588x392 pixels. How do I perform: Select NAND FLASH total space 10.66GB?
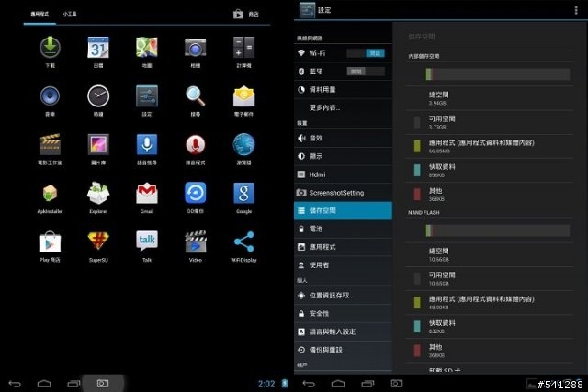click(489, 254)
